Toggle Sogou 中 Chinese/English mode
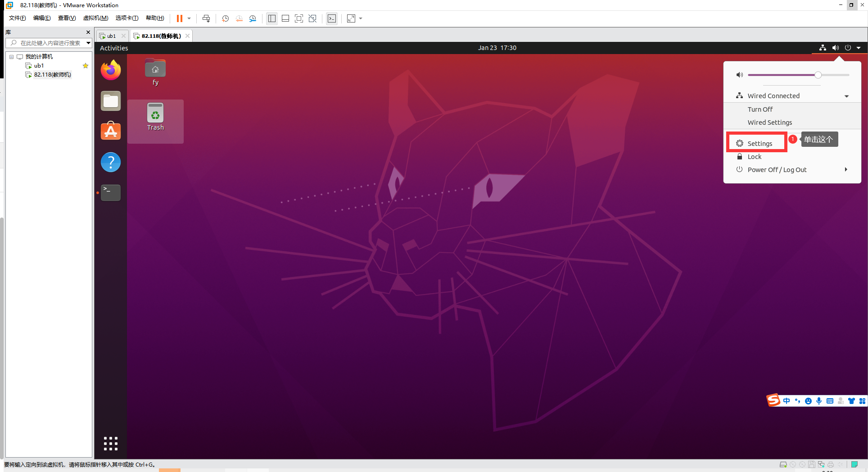Viewport: 868px width, 472px height. click(787, 401)
